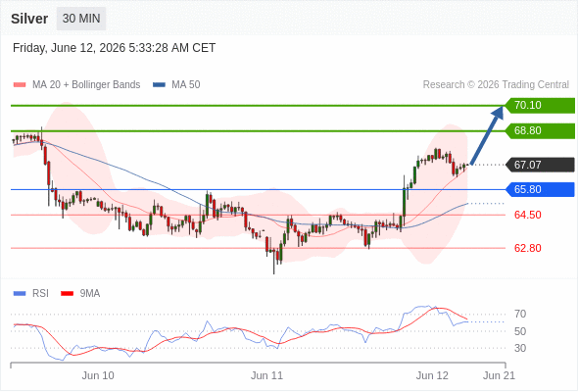The image size is (578, 392).
Task: Toggle the '9MA' legend label
Action: pyautogui.click(x=90, y=294)
